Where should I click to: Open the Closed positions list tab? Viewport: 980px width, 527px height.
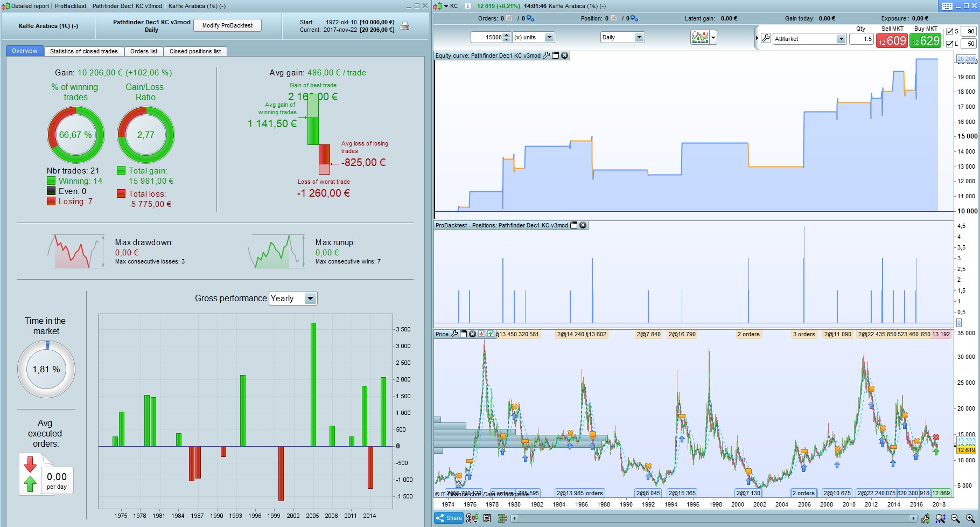pos(195,51)
